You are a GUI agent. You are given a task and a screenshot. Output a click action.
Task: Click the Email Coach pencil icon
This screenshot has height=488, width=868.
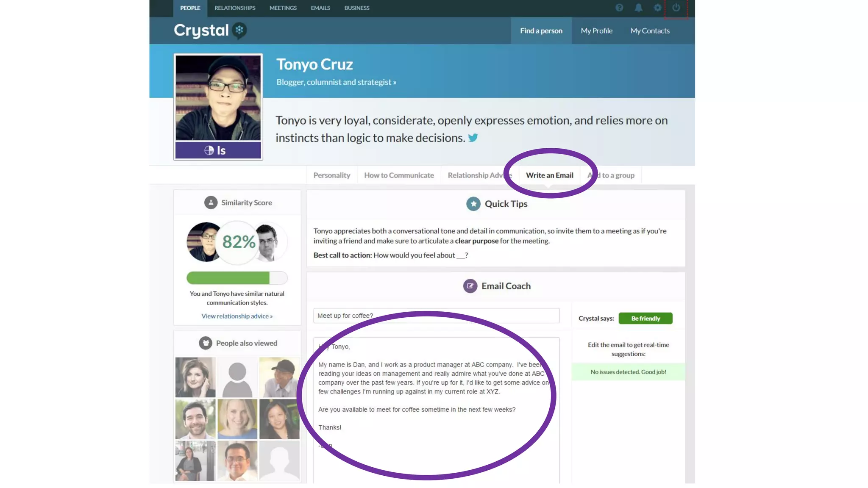(470, 286)
